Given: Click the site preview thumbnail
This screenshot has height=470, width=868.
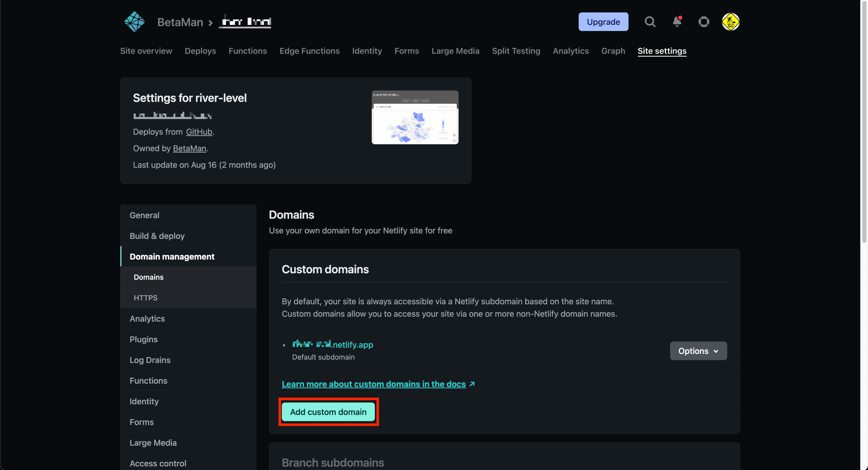Looking at the screenshot, I should pos(415,117).
